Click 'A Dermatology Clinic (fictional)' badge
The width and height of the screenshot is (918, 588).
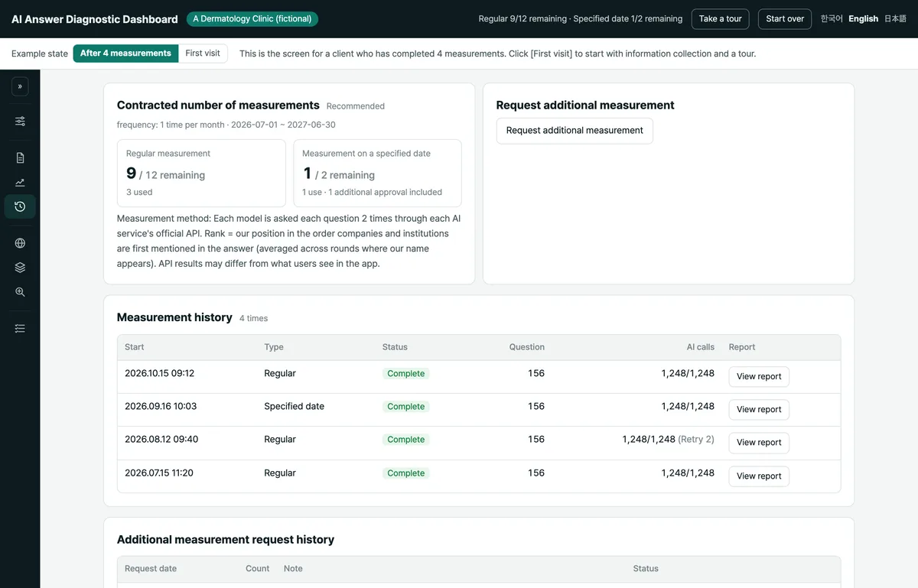[x=252, y=19]
